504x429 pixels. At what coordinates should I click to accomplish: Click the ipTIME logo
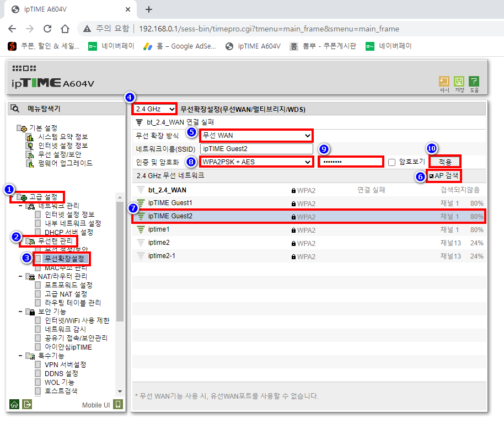click(53, 83)
